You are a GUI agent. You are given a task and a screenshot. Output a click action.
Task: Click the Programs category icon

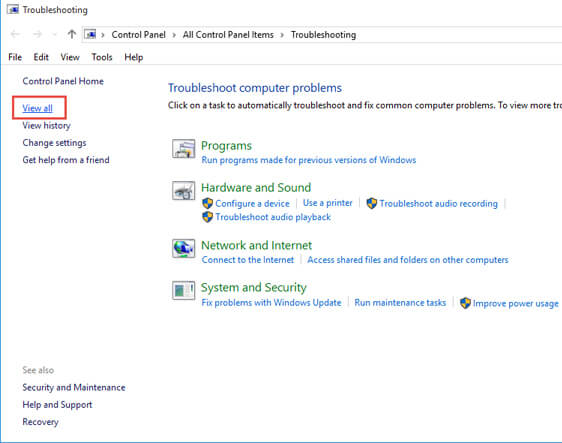[184, 149]
